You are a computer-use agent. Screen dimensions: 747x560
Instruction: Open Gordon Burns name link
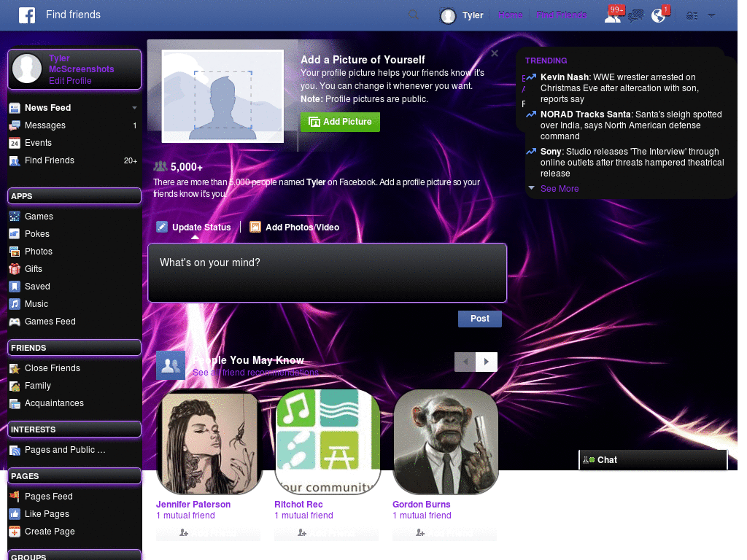[x=422, y=505]
